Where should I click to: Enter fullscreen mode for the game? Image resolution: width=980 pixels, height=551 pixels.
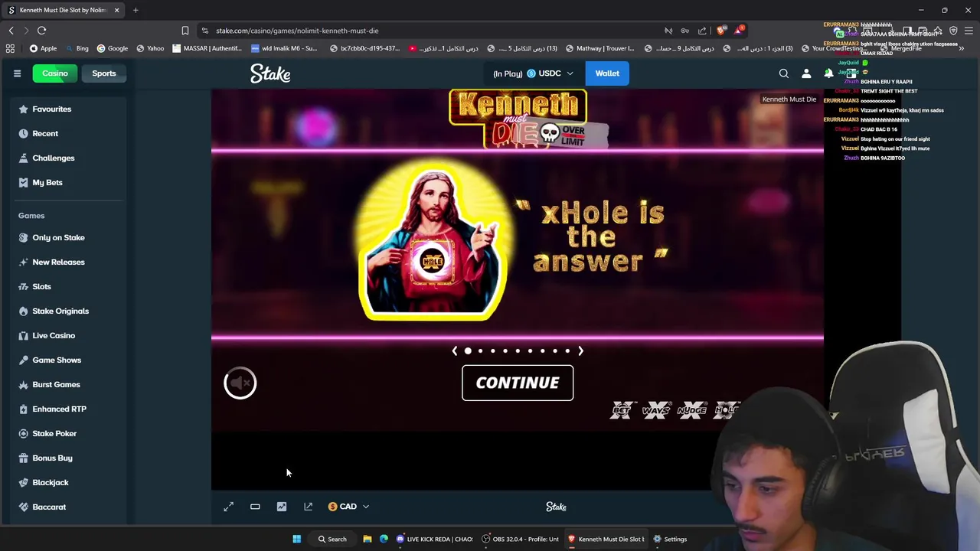pyautogui.click(x=228, y=507)
